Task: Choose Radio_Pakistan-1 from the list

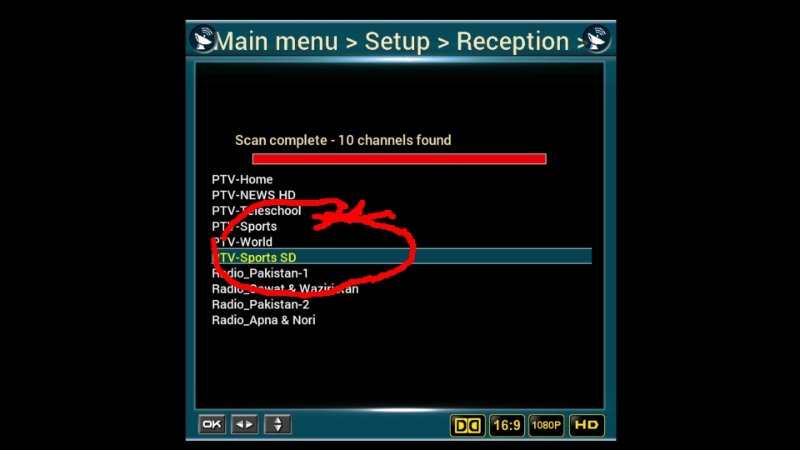Action: coord(260,273)
